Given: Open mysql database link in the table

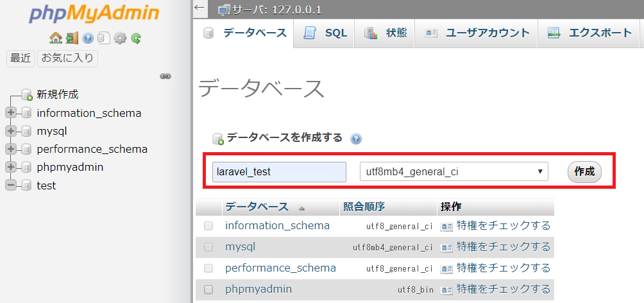Looking at the screenshot, I should tap(241, 247).
